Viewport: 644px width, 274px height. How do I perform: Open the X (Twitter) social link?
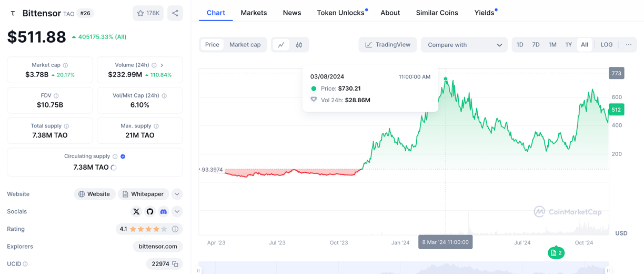[x=136, y=212]
